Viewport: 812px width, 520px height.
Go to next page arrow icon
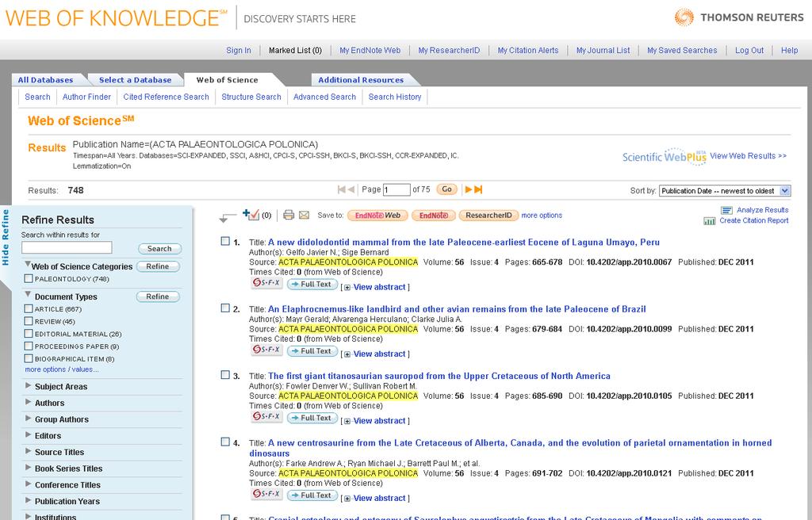tap(468, 189)
